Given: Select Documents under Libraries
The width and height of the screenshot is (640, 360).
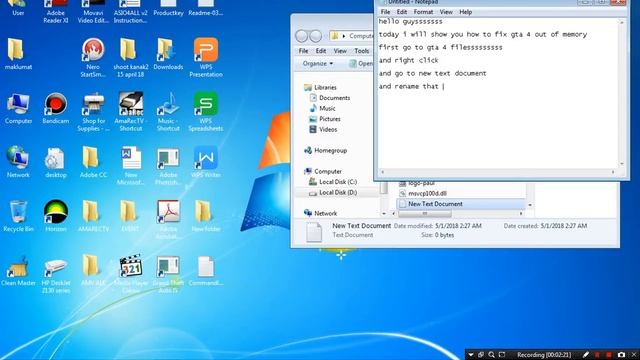Looking at the screenshot, I should [x=330, y=98].
